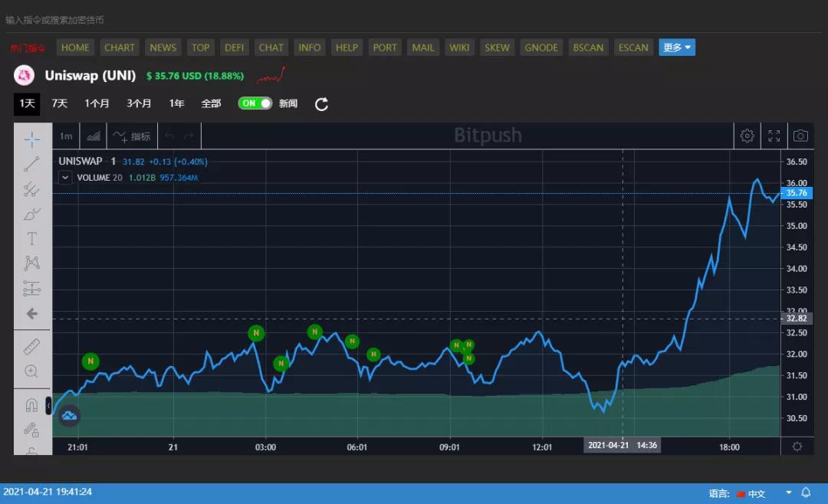Click the GNODE command button
Screen dimensions: 828x504
click(541, 47)
